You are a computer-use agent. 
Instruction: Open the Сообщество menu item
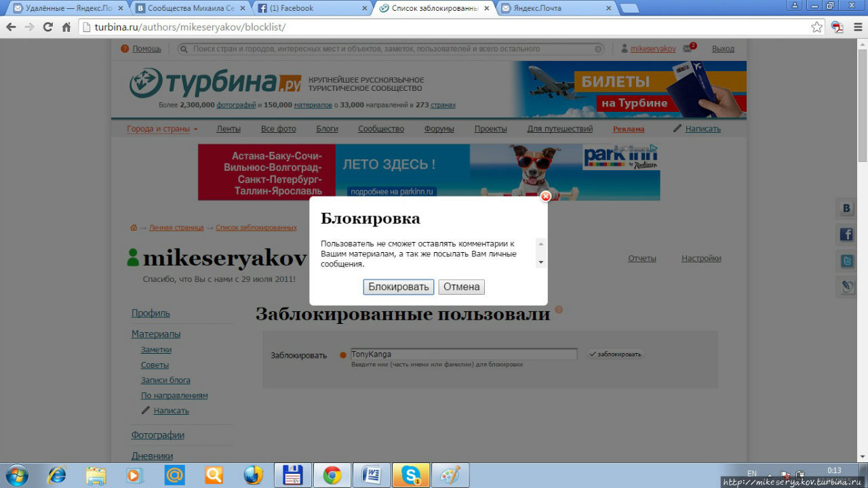tap(381, 129)
